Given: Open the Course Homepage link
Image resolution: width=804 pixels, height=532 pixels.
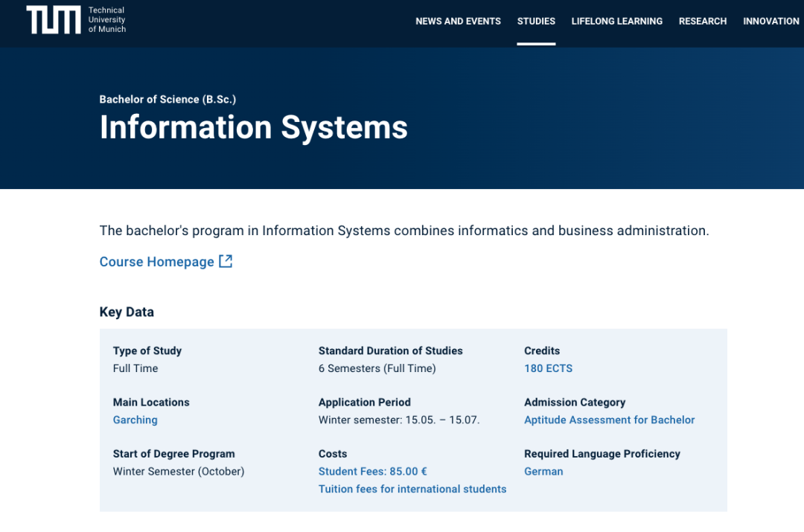Looking at the screenshot, I should coord(157,262).
